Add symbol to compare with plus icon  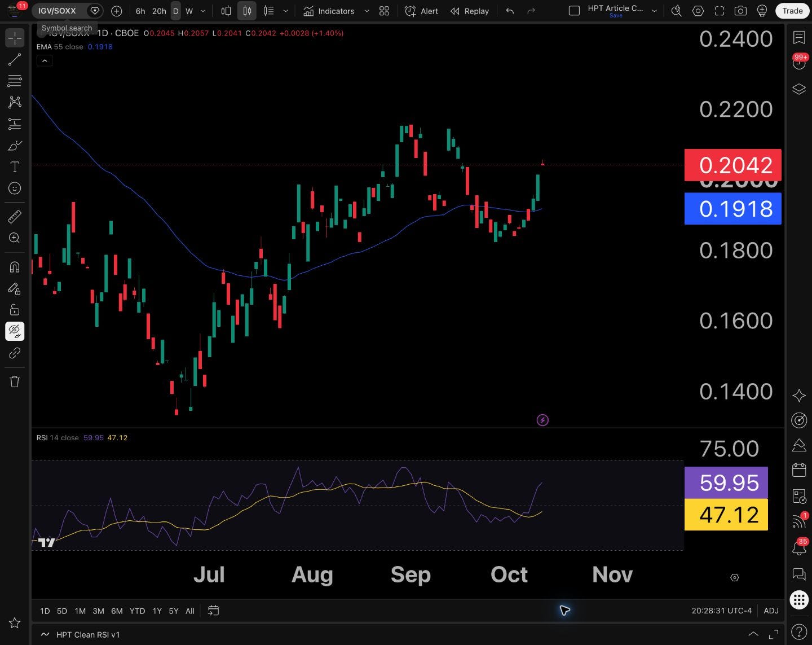(117, 11)
